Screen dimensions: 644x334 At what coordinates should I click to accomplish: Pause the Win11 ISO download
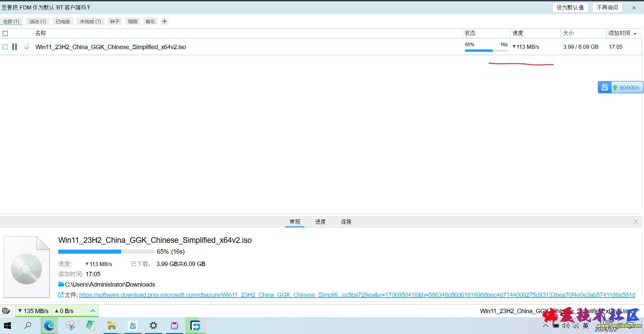14,47
